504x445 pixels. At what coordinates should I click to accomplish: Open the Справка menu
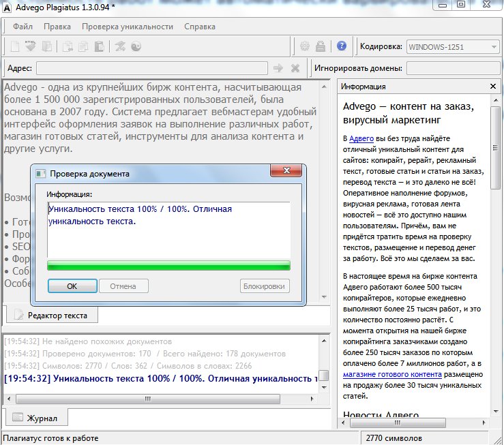point(200,27)
